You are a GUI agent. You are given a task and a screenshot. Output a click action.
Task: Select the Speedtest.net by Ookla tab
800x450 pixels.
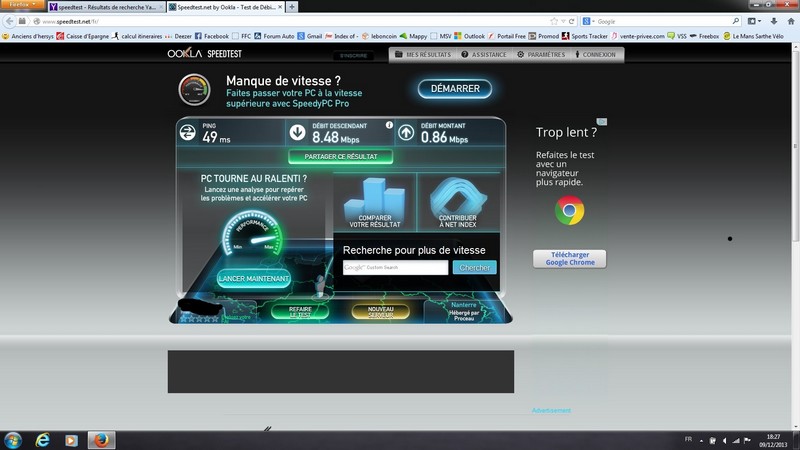point(226,7)
